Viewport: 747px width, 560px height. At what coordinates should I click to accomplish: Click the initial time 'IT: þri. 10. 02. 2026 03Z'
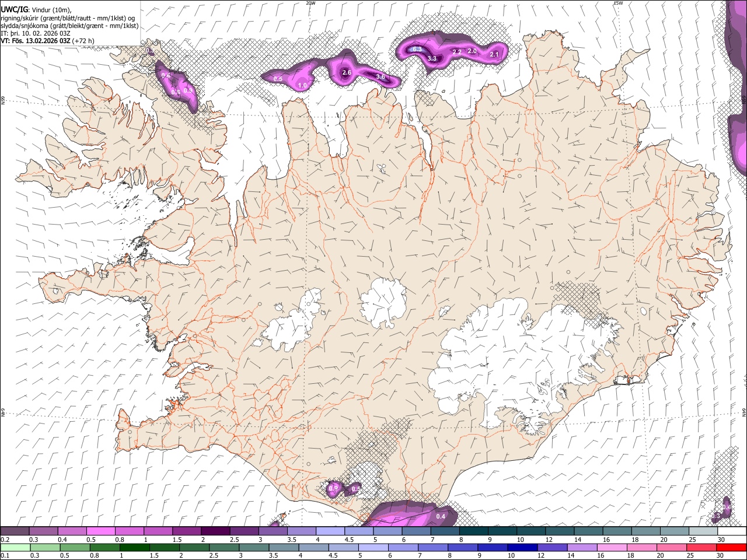point(36,33)
